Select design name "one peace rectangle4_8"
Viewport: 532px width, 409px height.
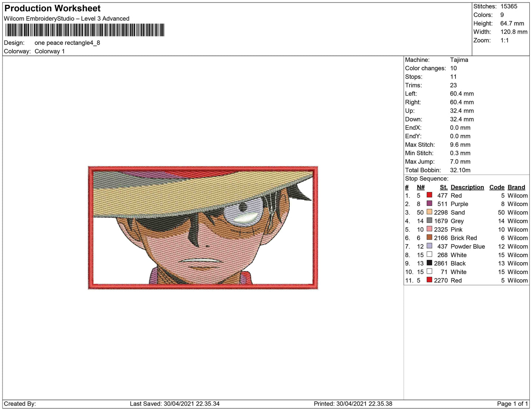[x=67, y=43]
